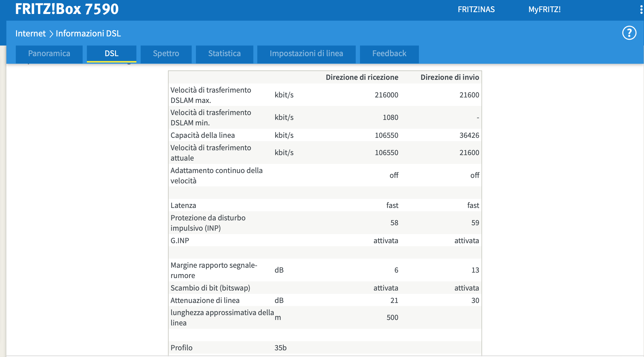Click the Direzione di ricezione column header
The height and width of the screenshot is (357, 644).
[362, 77]
